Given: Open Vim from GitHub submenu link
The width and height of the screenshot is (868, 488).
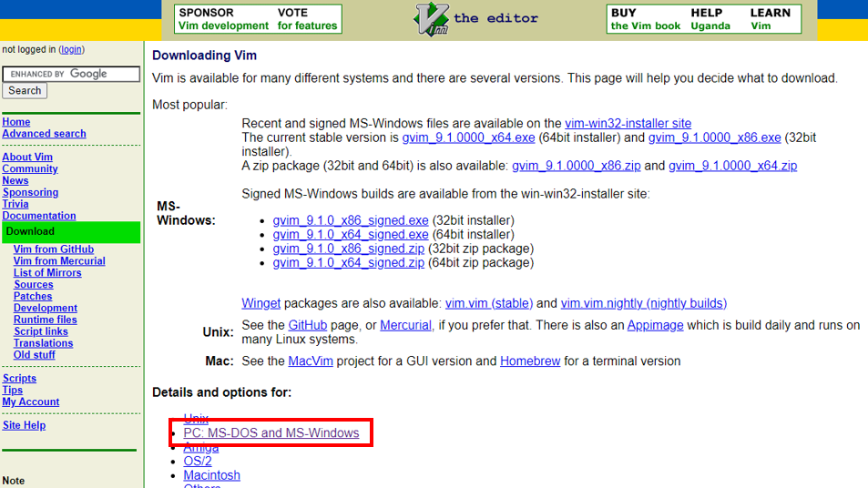Looking at the screenshot, I should (x=54, y=249).
